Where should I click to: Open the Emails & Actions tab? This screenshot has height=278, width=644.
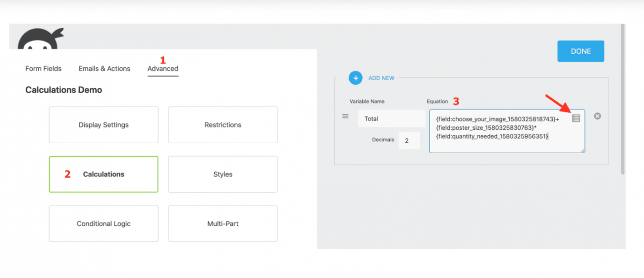click(105, 68)
